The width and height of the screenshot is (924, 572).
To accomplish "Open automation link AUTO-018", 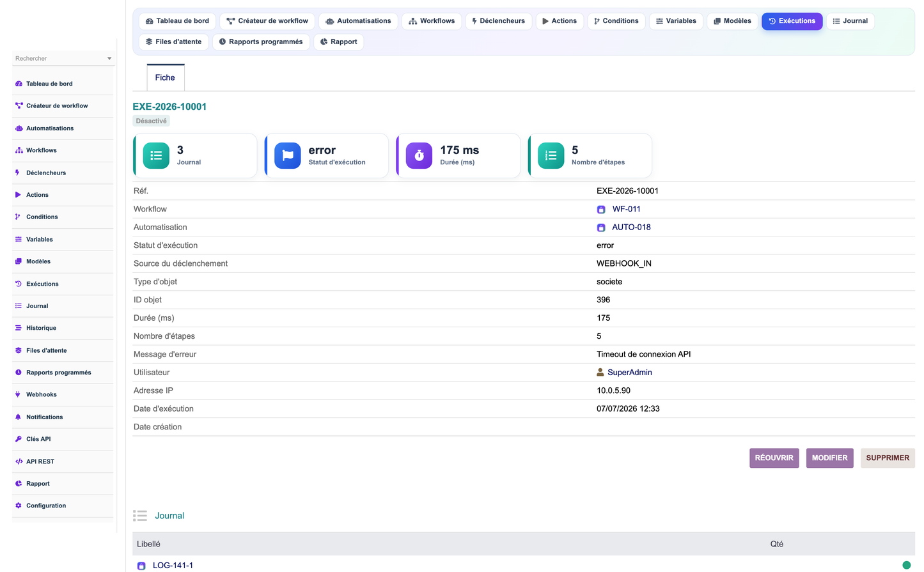I will (x=631, y=227).
